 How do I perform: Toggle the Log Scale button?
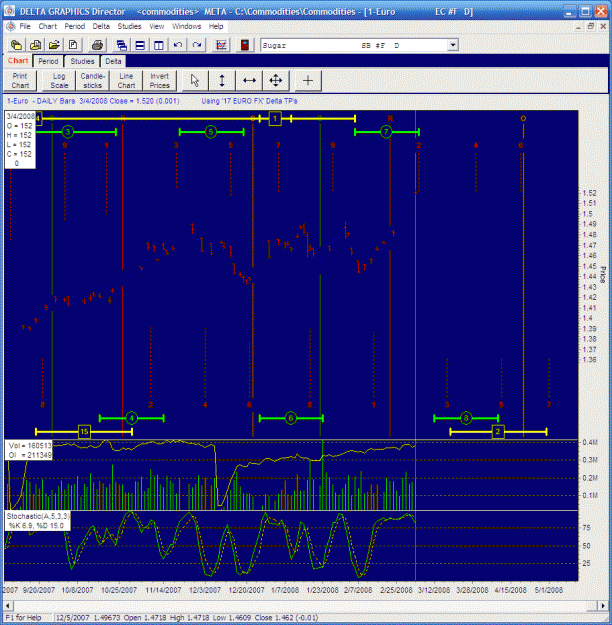[x=59, y=81]
